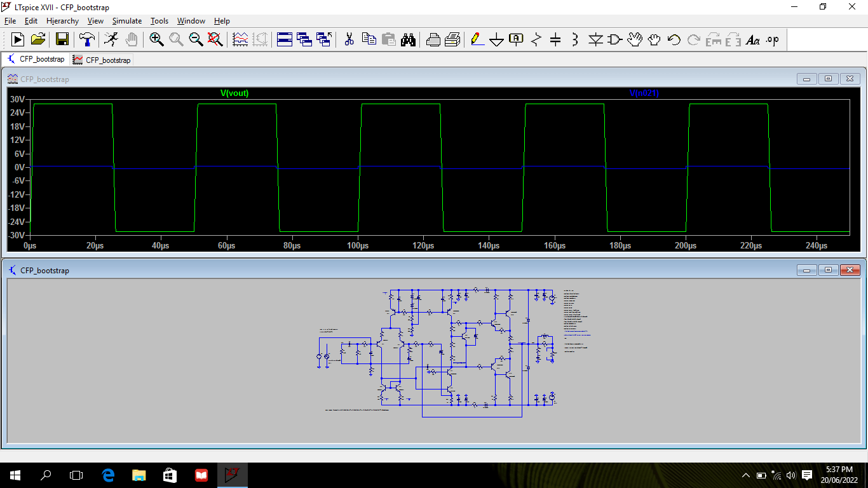This screenshot has height=488, width=868.
Task: Click the SPICE directive .op icon
Action: 773,39
